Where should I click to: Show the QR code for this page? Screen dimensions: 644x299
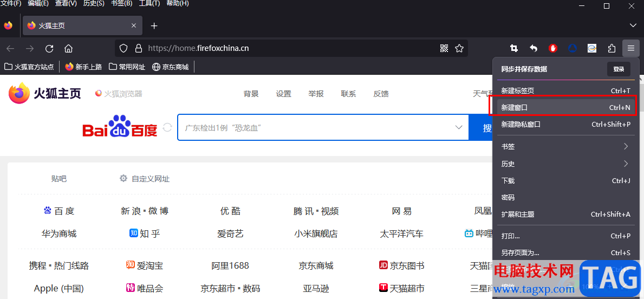pos(444,48)
